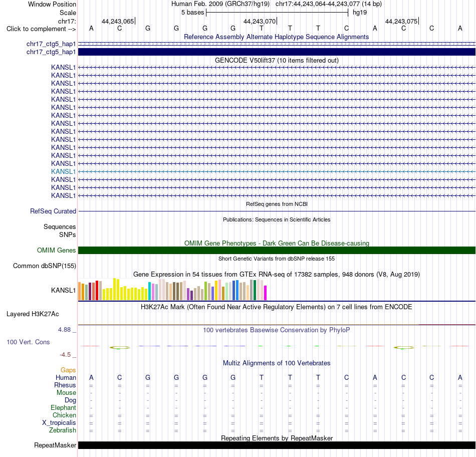Open the GTEx Gene Expression track title
Viewport: 476px width, 457px height.
(x=277, y=274)
